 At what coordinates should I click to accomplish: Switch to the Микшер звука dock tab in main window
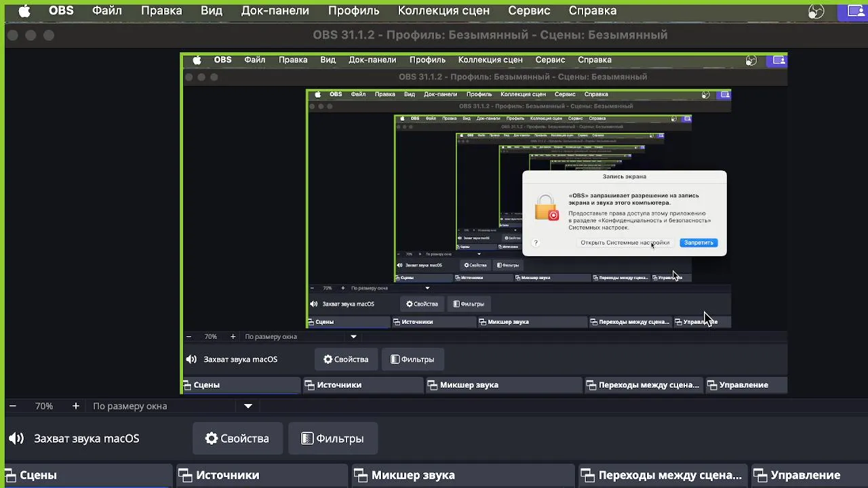462,475
